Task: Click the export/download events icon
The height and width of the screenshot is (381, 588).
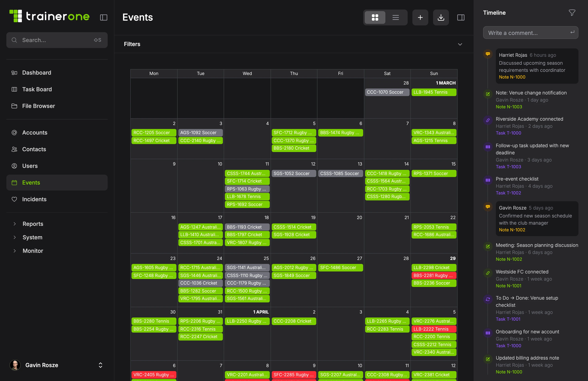Action: 441,17
